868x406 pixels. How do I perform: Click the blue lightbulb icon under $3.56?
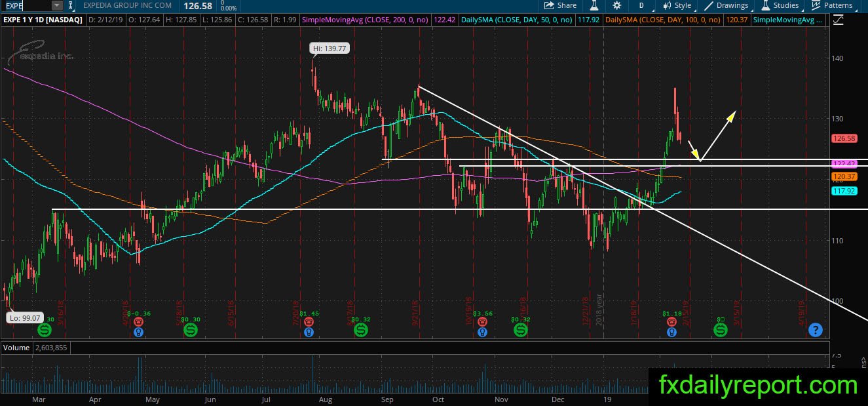482,333
